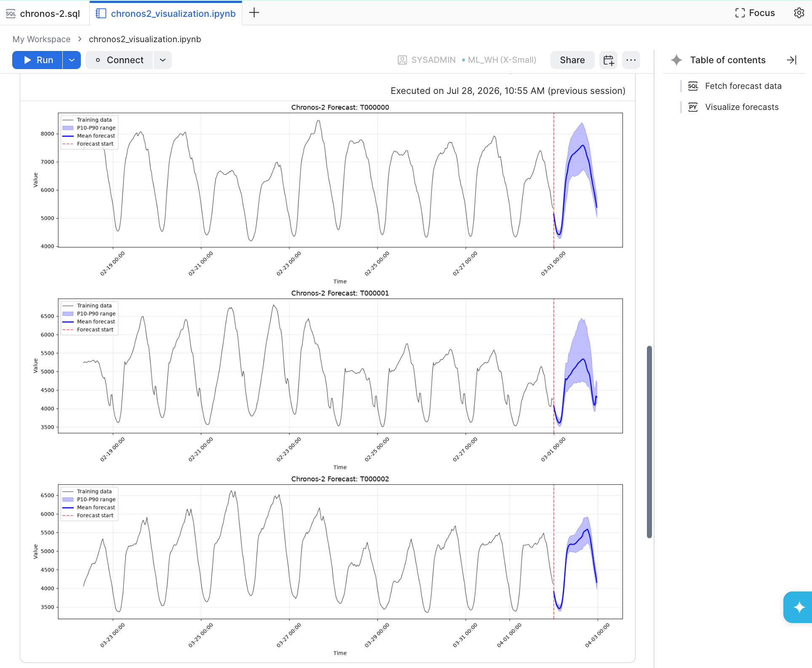The image size is (812, 668).
Task: Click the T000002 chart legend box
Action: 89,503
